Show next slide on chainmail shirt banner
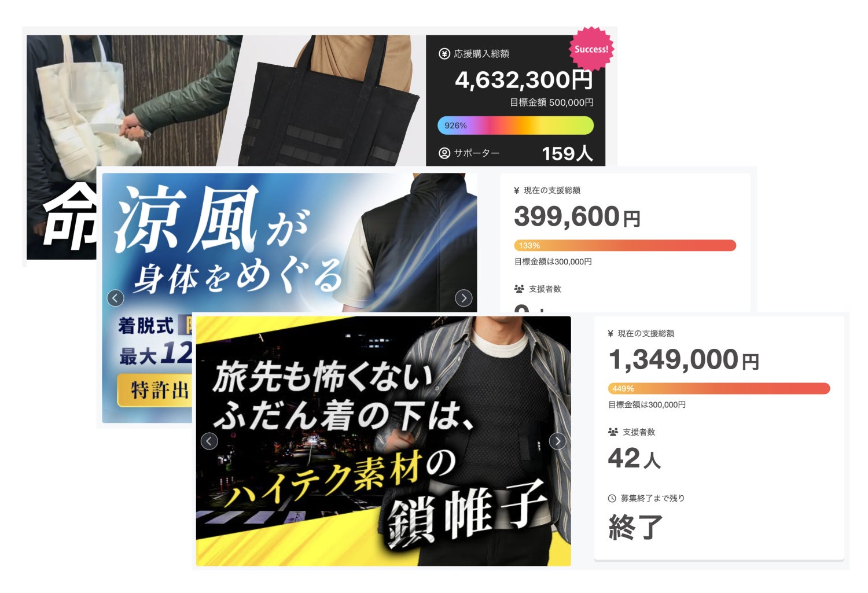868x593 pixels. click(x=557, y=441)
